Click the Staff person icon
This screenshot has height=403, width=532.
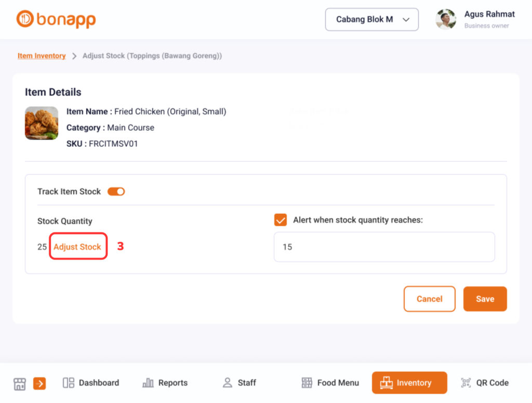(x=227, y=383)
